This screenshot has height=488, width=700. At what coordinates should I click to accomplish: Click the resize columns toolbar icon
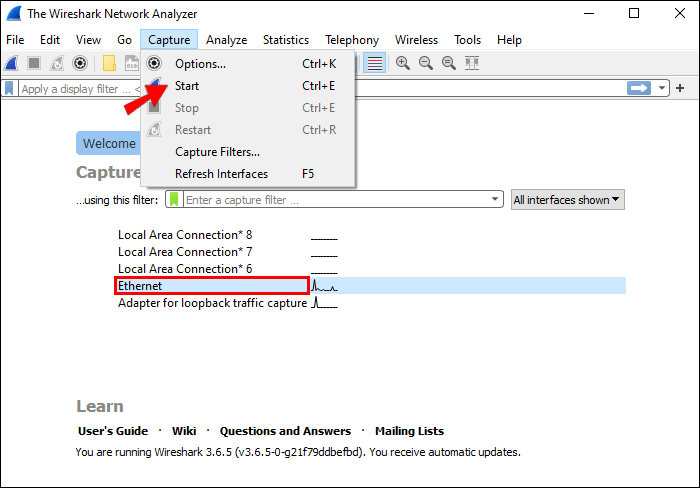coord(472,63)
